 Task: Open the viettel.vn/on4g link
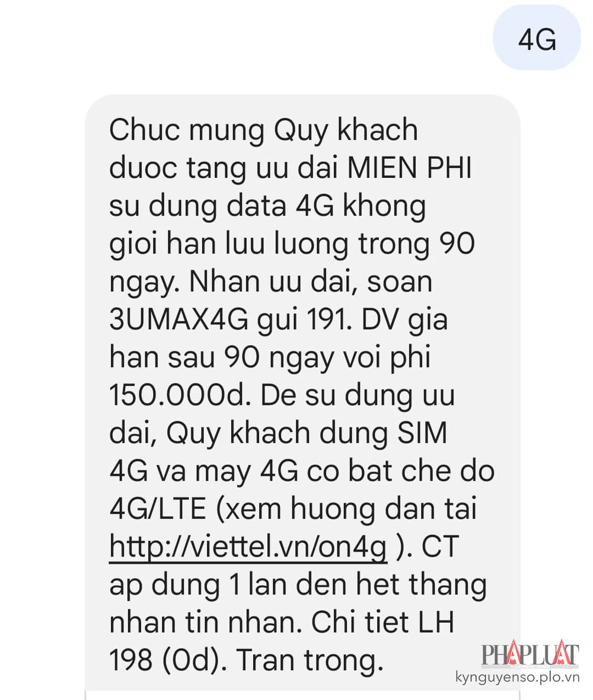tap(248, 547)
